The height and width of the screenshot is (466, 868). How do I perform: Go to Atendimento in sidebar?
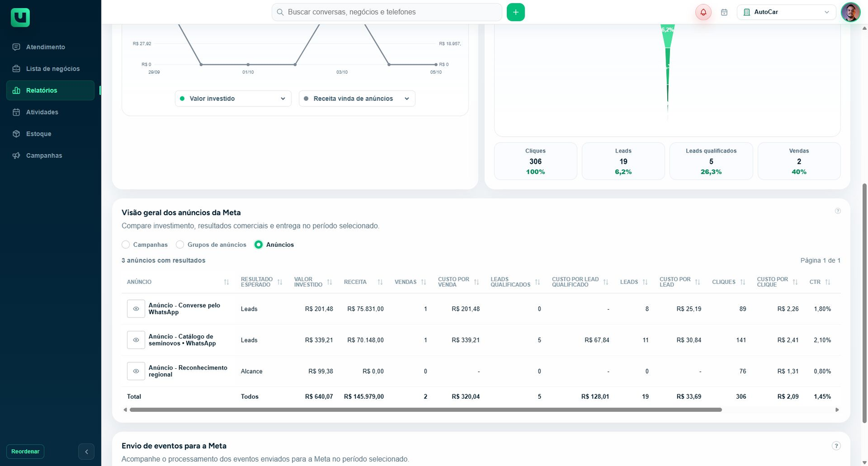pos(46,47)
